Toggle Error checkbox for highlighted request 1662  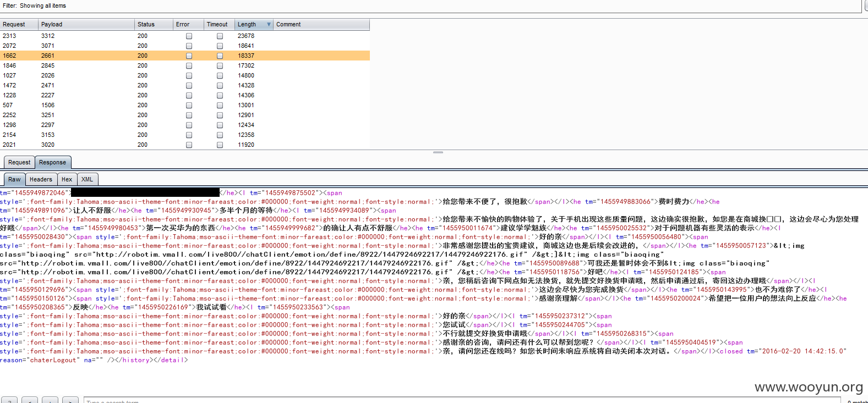coord(189,56)
